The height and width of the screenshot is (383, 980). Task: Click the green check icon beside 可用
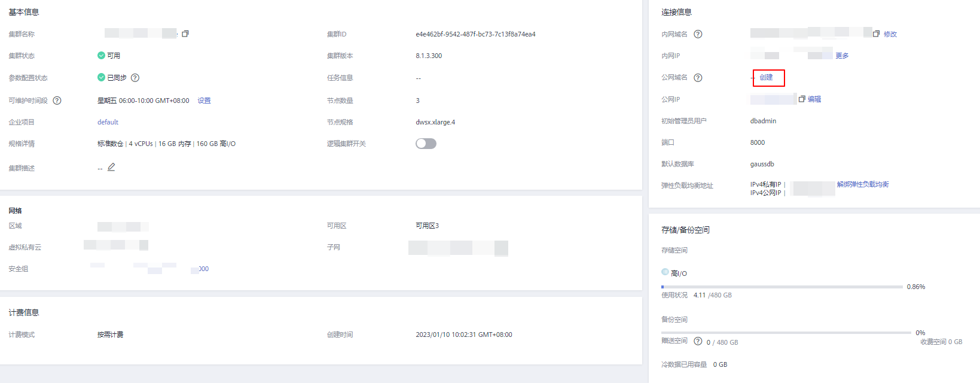pos(101,55)
